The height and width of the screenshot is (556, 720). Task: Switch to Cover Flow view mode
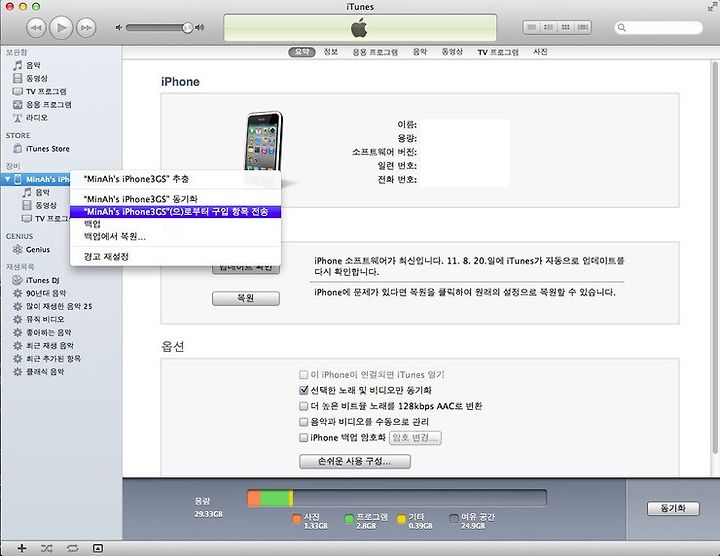coord(583,28)
